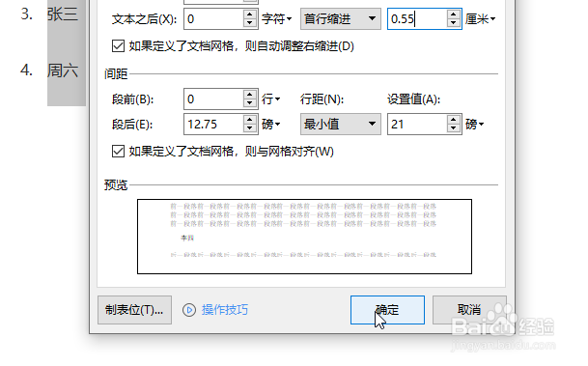Screen dimensions: 588x366
Task: Click the 0.55 indent value field
Action: [417, 18]
